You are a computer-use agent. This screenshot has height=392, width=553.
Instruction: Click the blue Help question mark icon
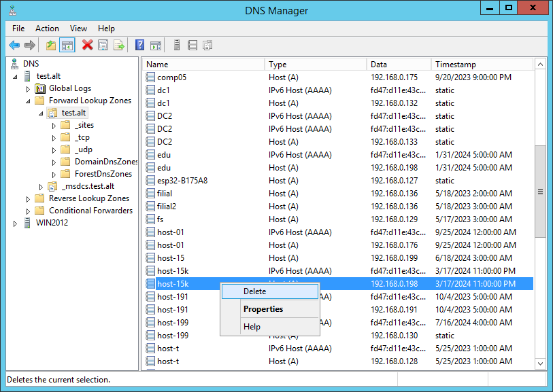point(139,46)
